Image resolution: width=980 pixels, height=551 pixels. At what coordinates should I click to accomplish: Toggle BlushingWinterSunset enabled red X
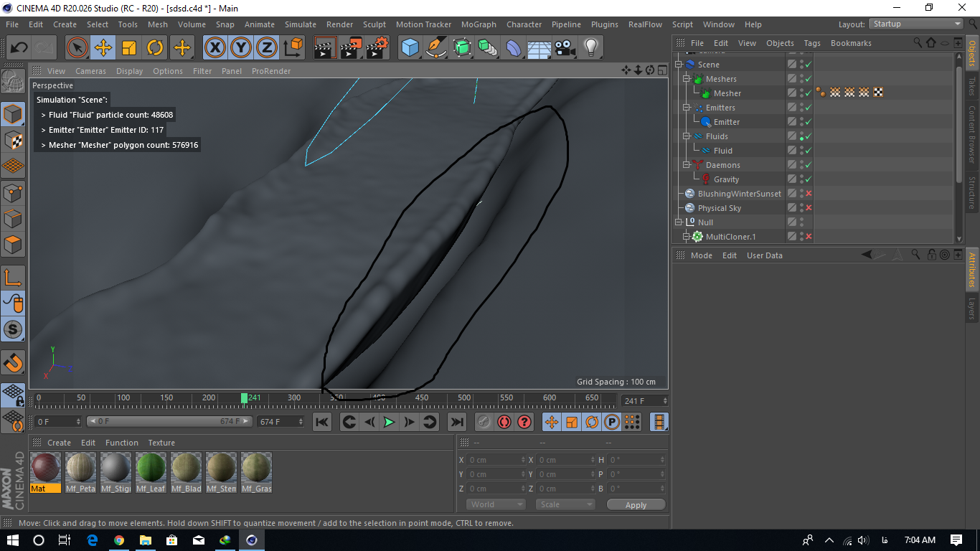809,194
